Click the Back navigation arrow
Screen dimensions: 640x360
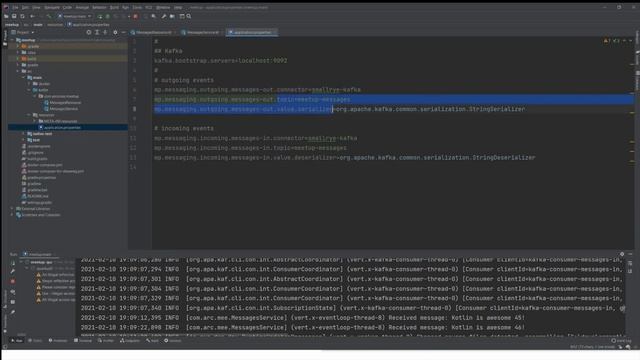pyautogui.click(x=32, y=16)
